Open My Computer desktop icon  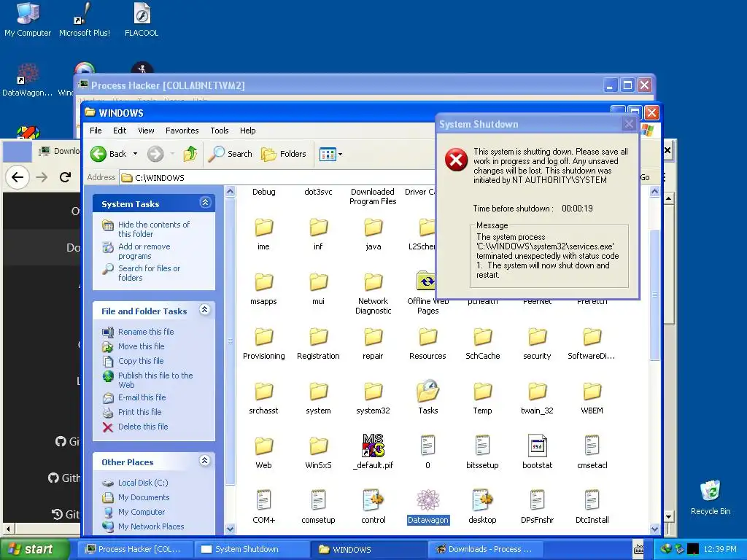coord(28,19)
